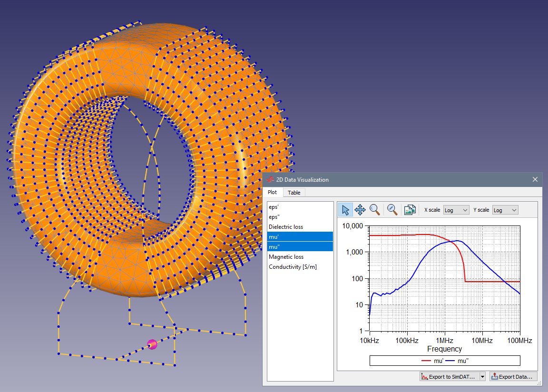Viewport: 548px width, 392px height.
Task: Click the pink sphere marker on the wire
Action: pos(152,344)
